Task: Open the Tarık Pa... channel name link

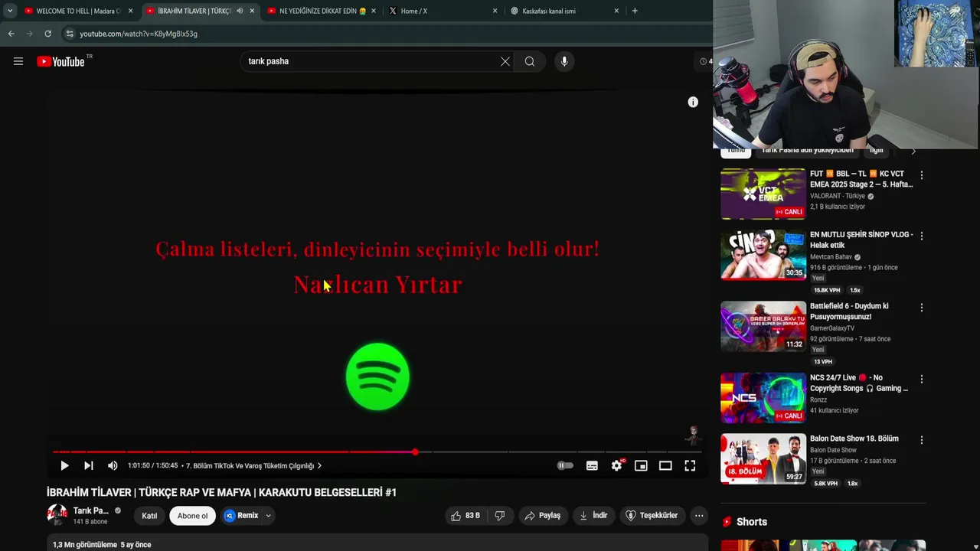Action: click(91, 510)
